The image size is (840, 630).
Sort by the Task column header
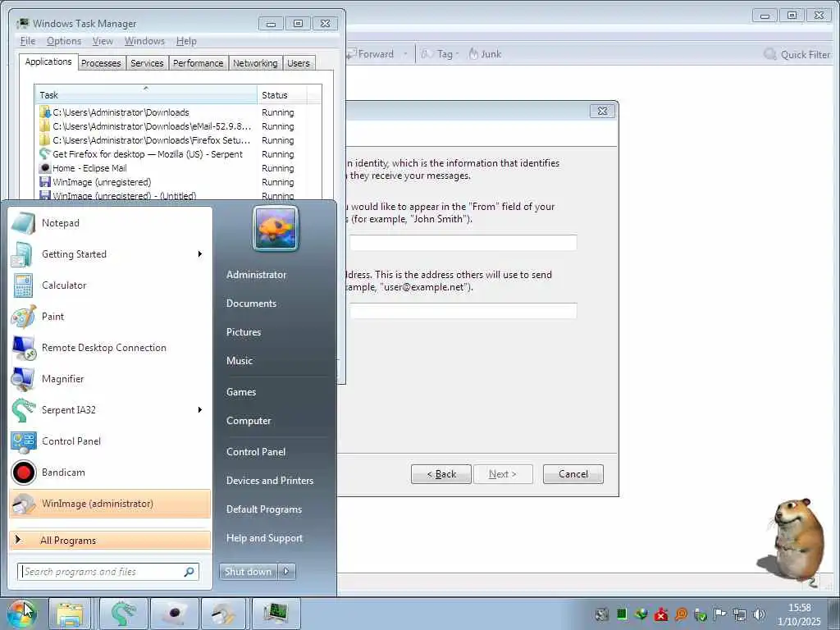146,95
